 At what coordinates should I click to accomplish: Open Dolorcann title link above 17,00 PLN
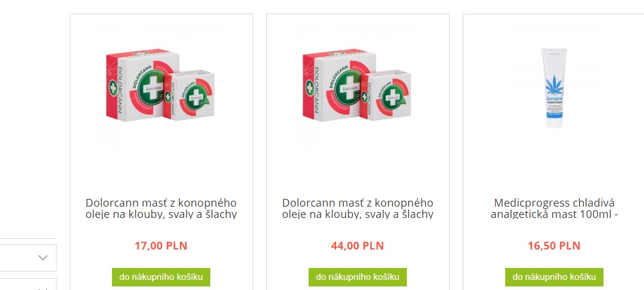pyautogui.click(x=161, y=208)
